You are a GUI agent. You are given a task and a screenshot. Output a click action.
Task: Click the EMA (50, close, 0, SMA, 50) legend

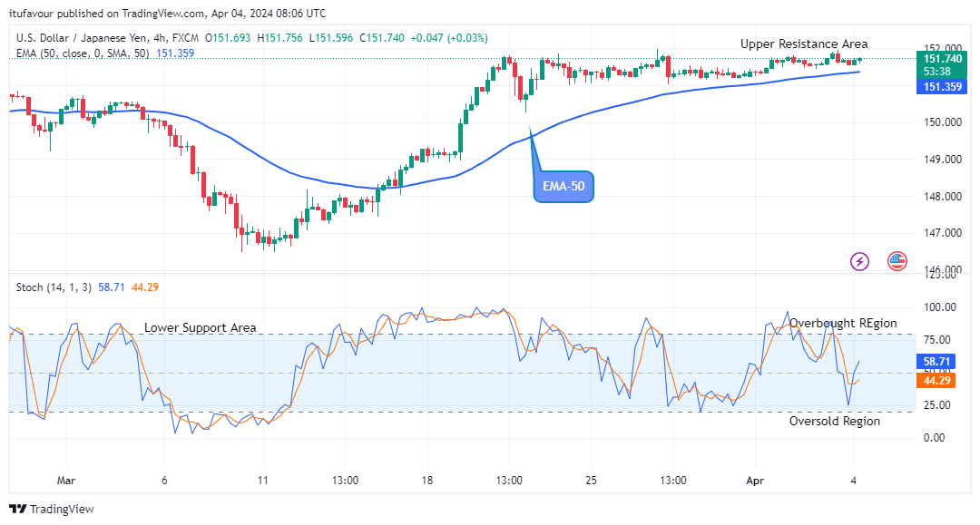click(x=83, y=53)
